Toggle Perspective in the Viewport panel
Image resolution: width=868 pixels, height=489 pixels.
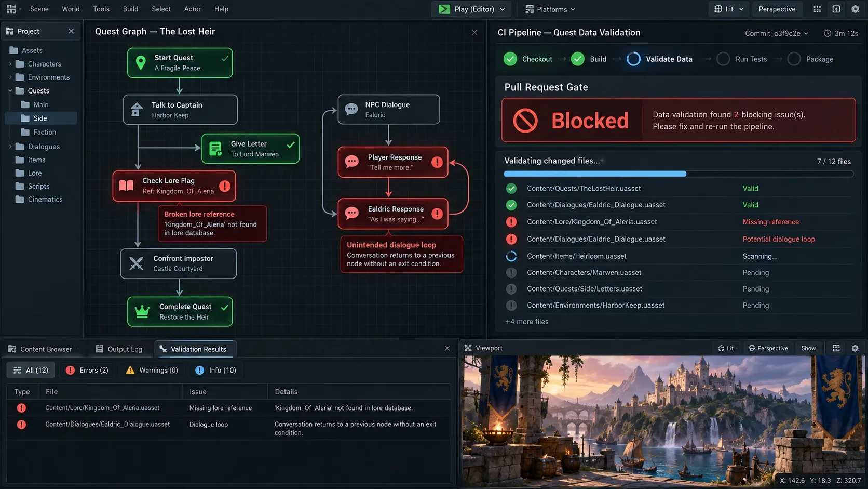768,348
